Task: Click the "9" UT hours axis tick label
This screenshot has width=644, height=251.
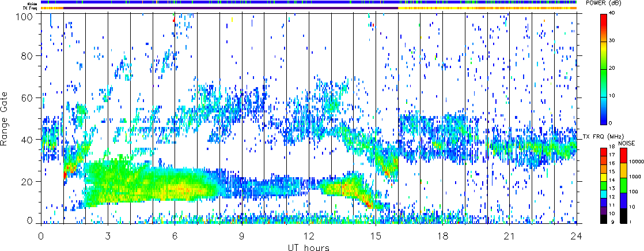Action: tap(242, 236)
